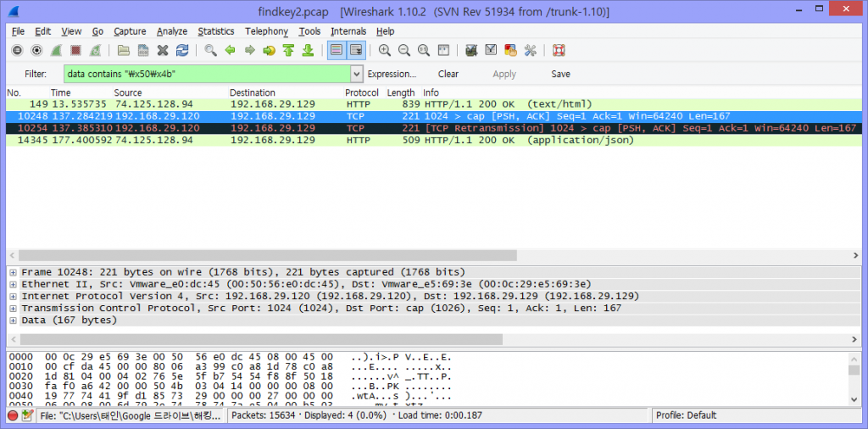Expand the Frame 10248 tree node
The width and height of the screenshot is (868, 429).
pyautogui.click(x=13, y=272)
